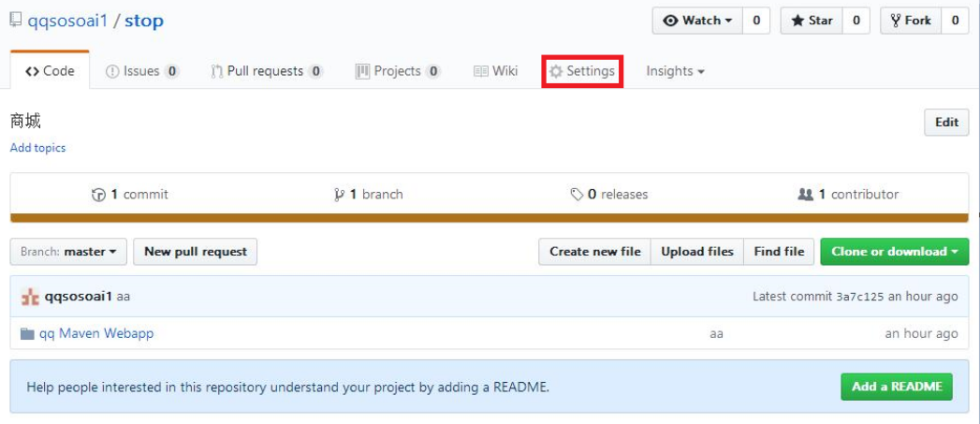Star this repository
The width and height of the screenshot is (980, 424).
point(812,21)
